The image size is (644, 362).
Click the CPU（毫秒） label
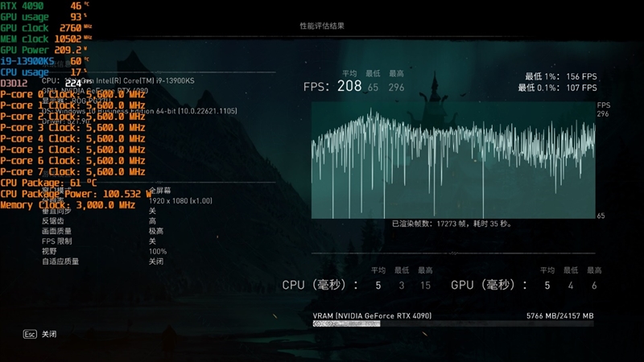(x=320, y=285)
